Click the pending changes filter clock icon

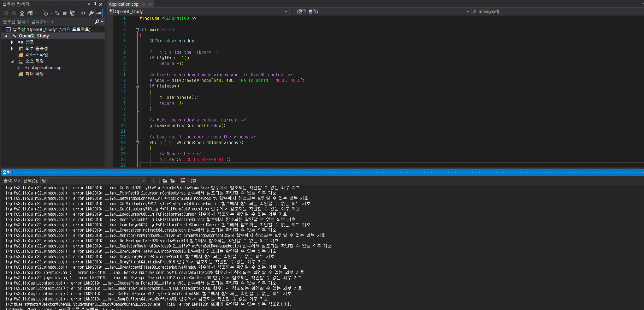click(x=46, y=13)
